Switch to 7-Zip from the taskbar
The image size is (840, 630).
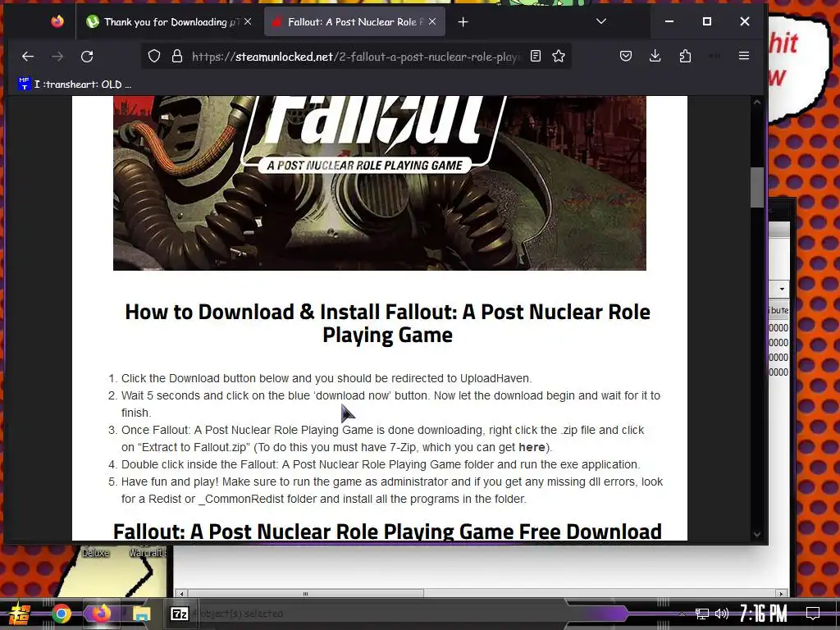pos(179,614)
